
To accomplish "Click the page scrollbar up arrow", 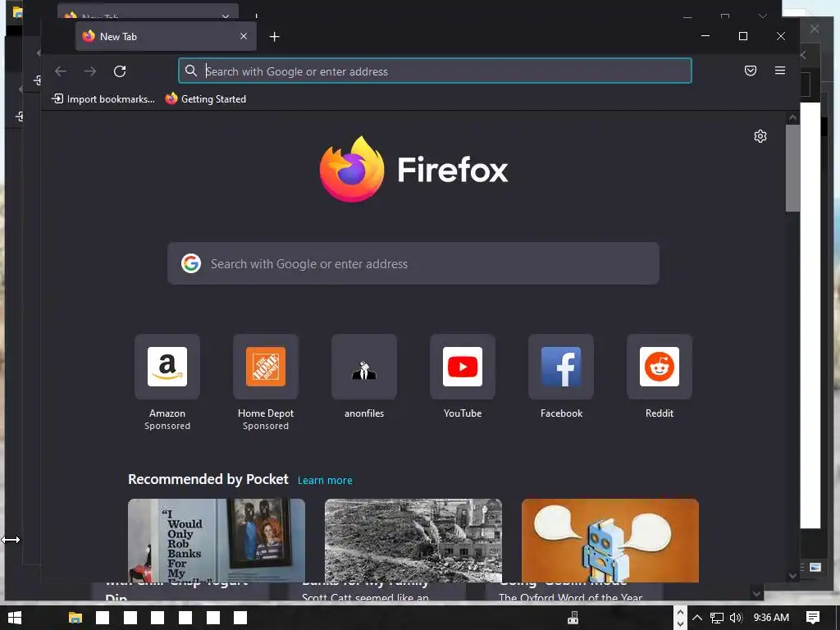I will click(793, 117).
